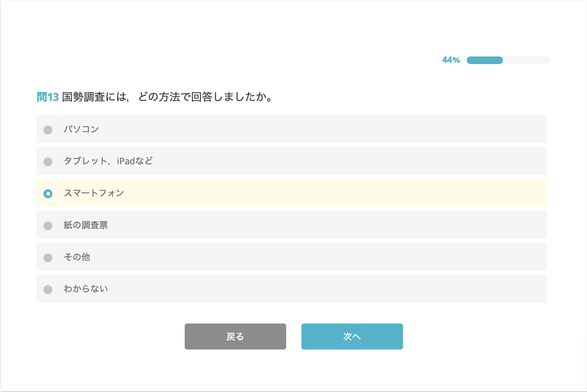
Task: Click the 紙の調査票 option label
Action: tap(86, 225)
